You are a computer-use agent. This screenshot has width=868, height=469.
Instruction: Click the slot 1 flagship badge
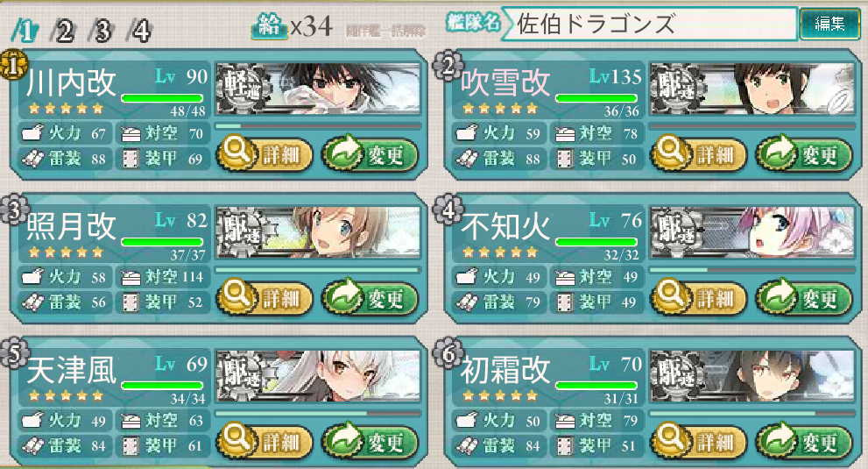pyautogui.click(x=13, y=66)
